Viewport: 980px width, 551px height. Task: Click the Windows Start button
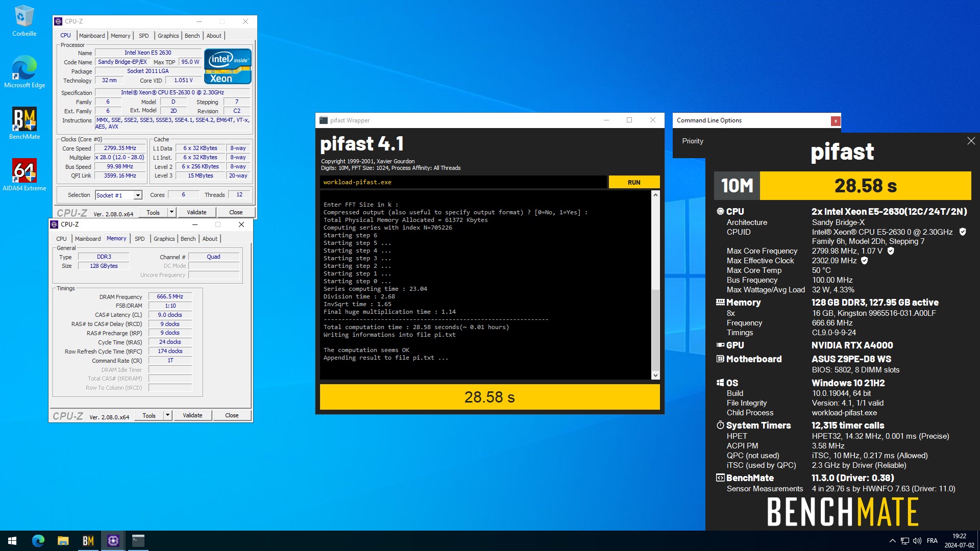(12, 541)
